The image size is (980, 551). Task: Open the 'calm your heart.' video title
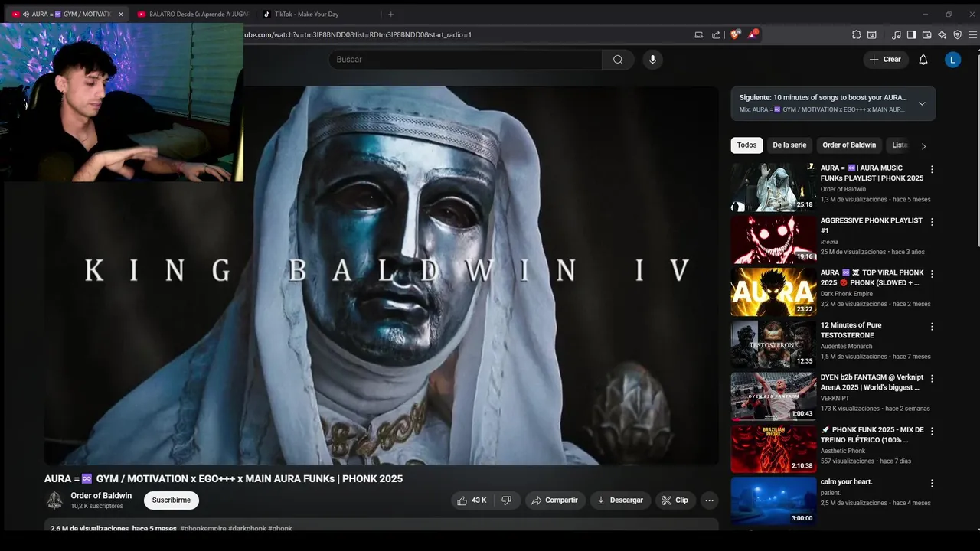pyautogui.click(x=846, y=482)
